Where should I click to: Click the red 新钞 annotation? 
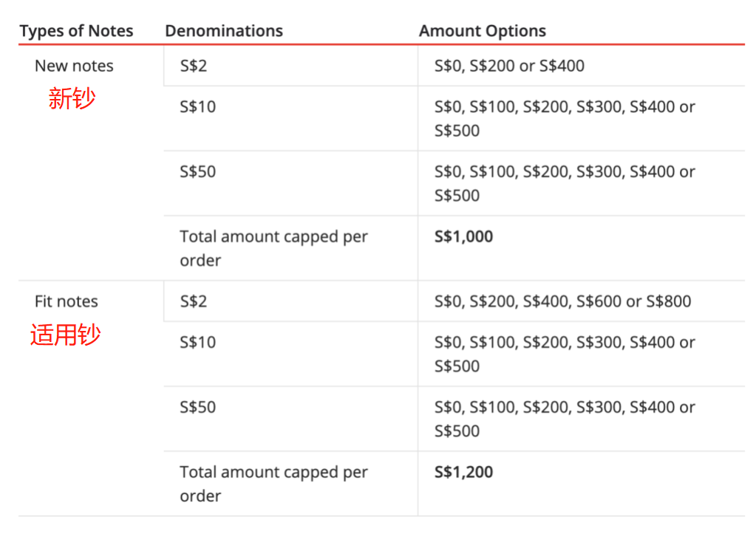coord(72,98)
